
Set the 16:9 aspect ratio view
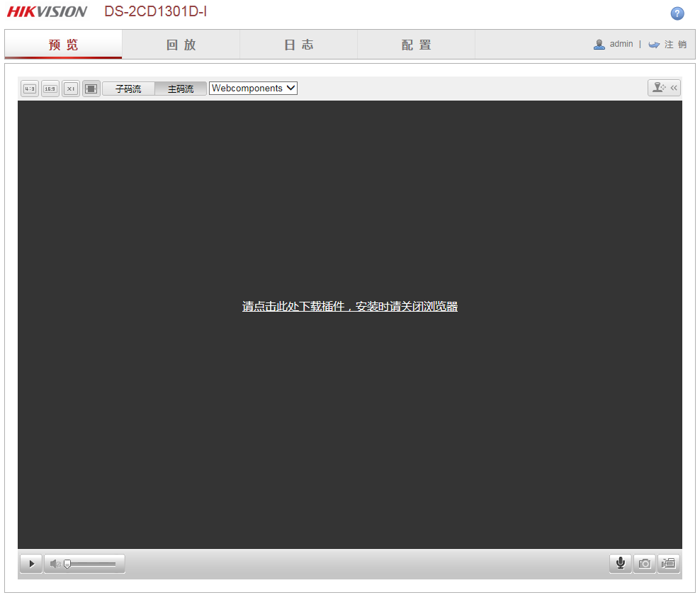50,89
